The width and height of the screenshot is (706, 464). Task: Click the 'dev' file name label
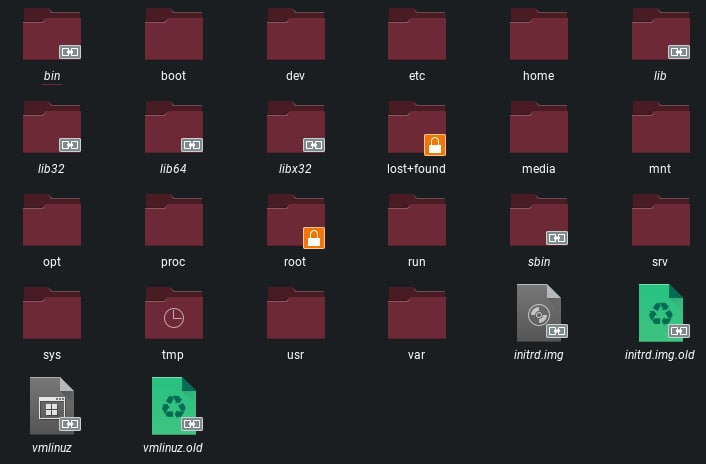pos(295,76)
